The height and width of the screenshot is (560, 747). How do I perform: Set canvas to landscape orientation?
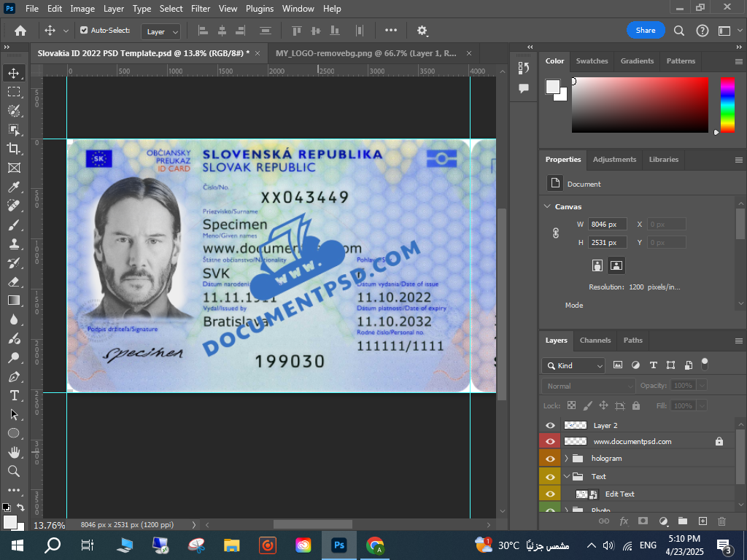tap(616, 265)
